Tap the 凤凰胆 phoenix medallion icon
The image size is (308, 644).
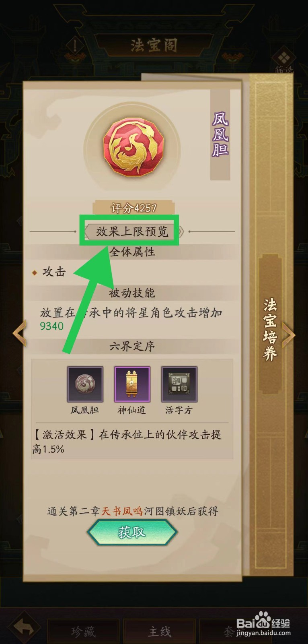pos(133,147)
